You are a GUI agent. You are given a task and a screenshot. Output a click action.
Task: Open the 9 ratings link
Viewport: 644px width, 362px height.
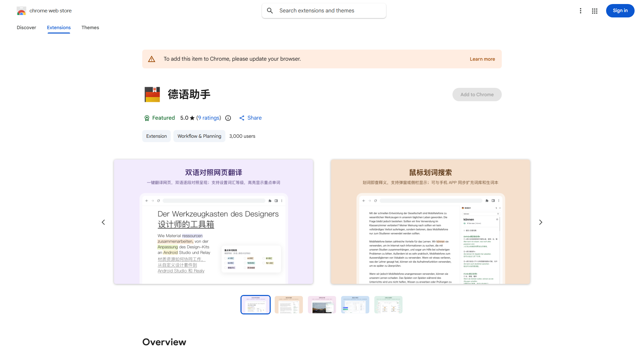pos(209,118)
